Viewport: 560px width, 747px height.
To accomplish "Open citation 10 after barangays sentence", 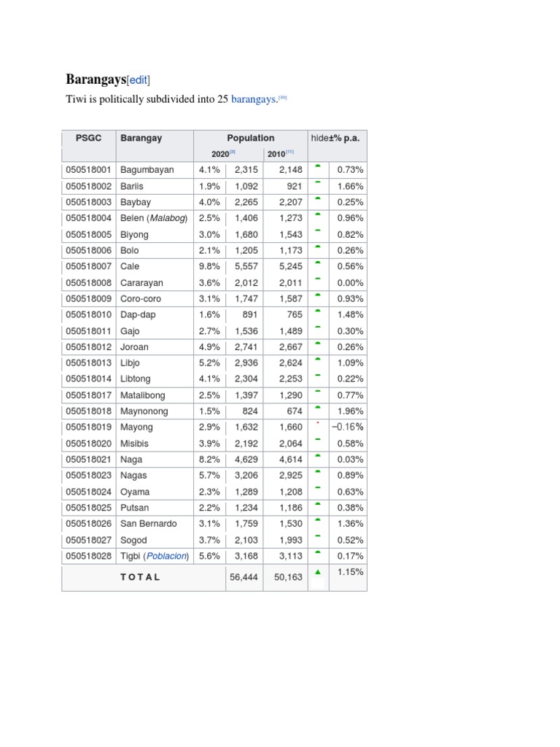I will (x=283, y=97).
